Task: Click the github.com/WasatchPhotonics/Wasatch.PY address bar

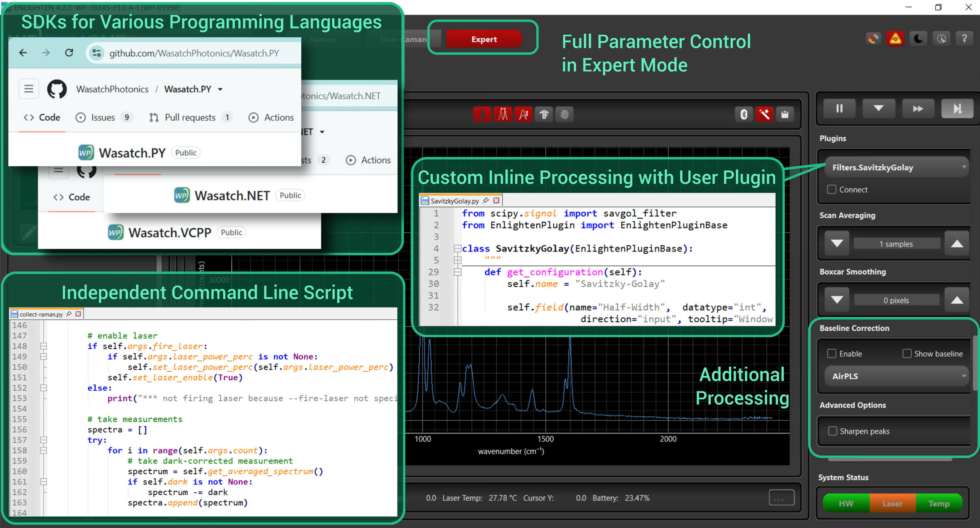Action: coord(194,53)
